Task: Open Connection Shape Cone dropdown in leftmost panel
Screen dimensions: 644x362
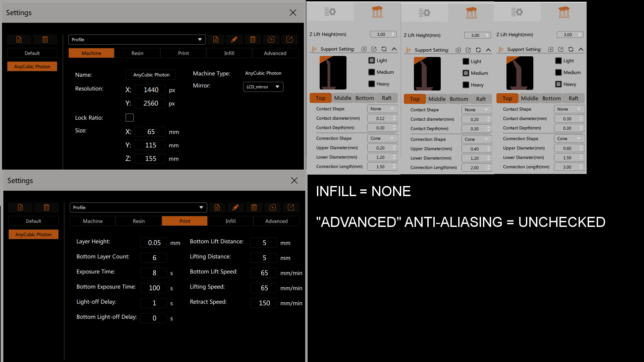Action: click(x=382, y=138)
